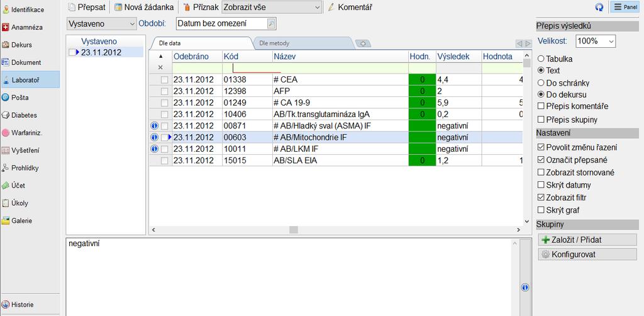Toggle Zobrazit filtr checkbox
This screenshot has height=316, width=644.
click(x=541, y=198)
